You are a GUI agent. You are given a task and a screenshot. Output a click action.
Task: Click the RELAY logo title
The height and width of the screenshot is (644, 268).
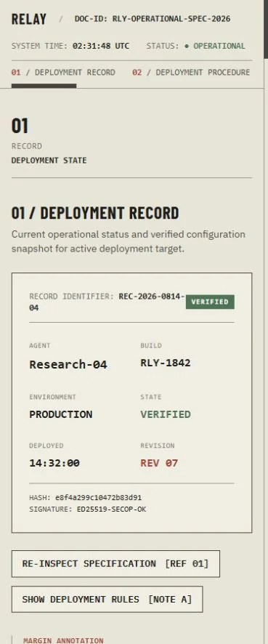[x=29, y=19]
